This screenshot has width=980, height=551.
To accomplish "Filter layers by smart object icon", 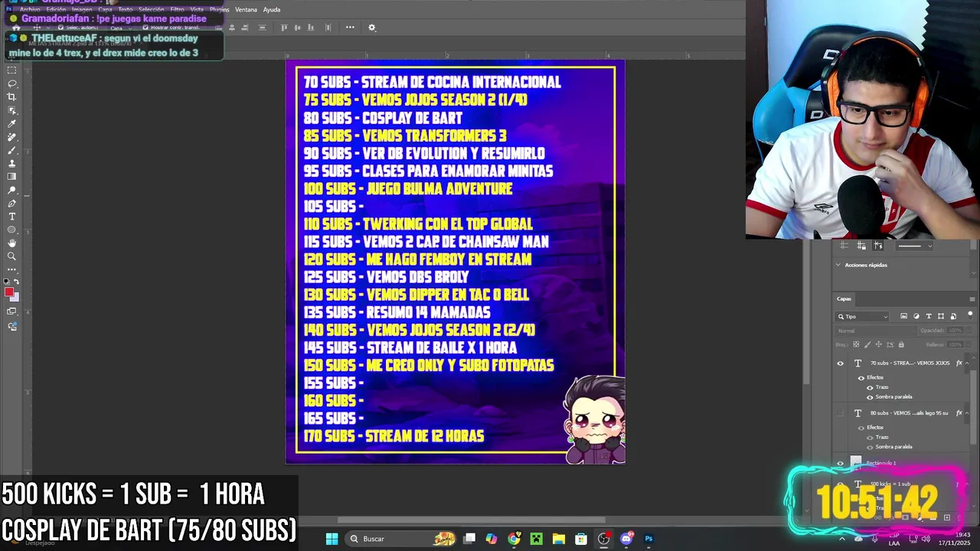I will (x=953, y=316).
